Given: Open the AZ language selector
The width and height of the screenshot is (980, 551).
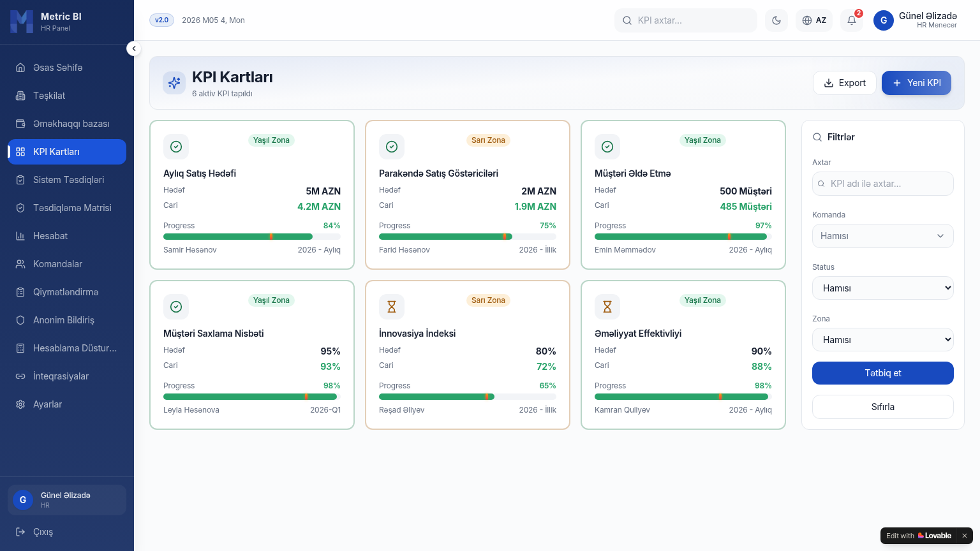Looking at the screenshot, I should (x=814, y=20).
